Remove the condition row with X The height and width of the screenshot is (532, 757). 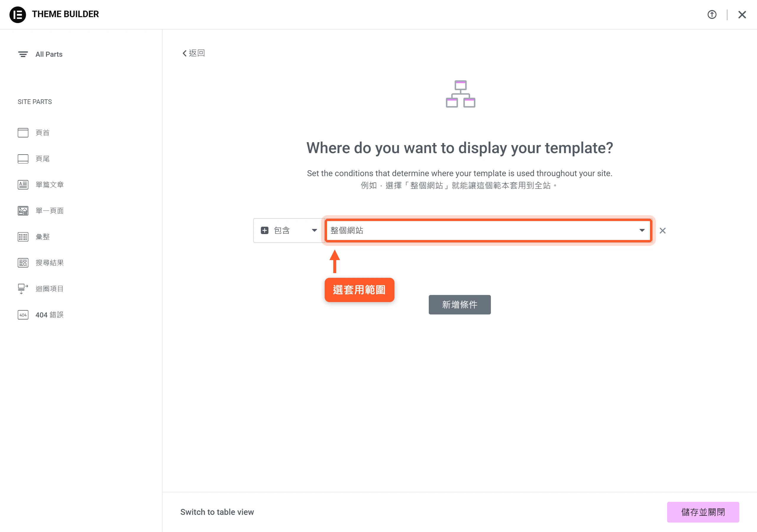[663, 231]
